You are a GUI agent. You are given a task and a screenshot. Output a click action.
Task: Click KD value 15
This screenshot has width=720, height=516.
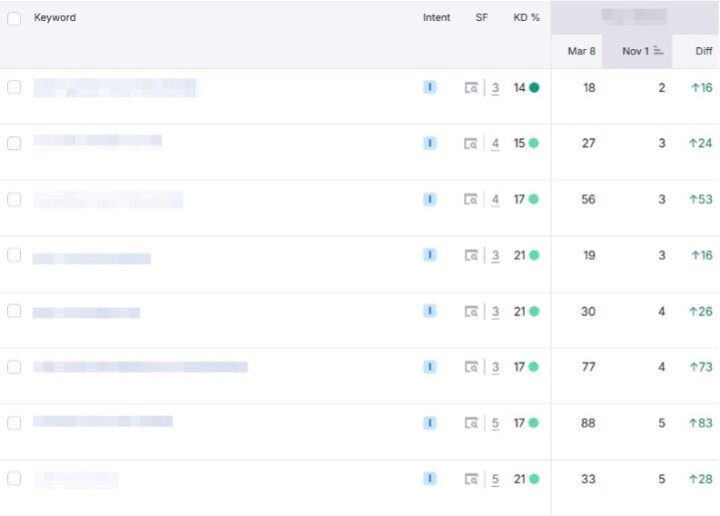pos(519,143)
